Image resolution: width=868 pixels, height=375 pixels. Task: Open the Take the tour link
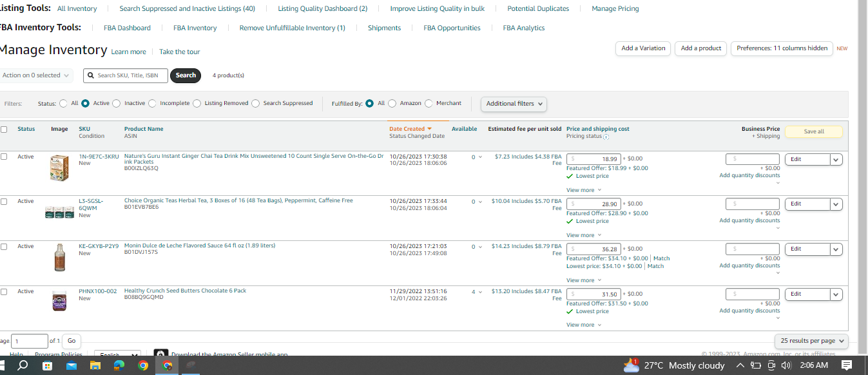[x=180, y=52]
